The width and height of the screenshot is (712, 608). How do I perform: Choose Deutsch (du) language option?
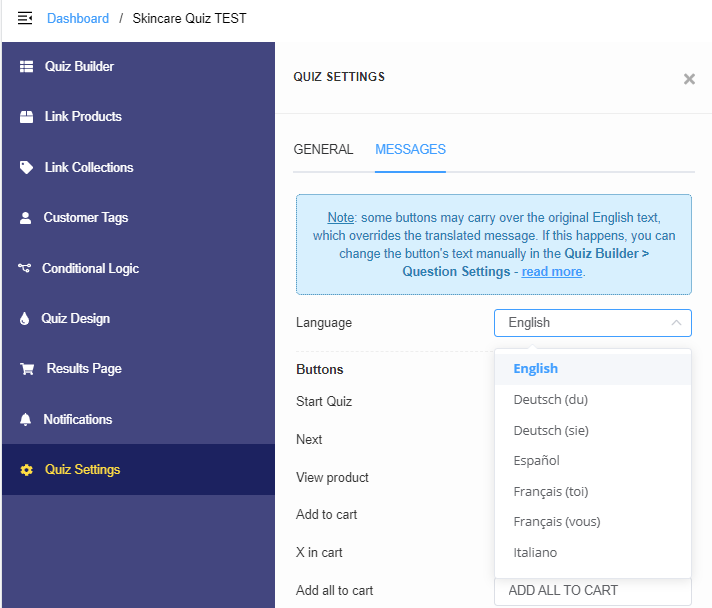coord(593,400)
